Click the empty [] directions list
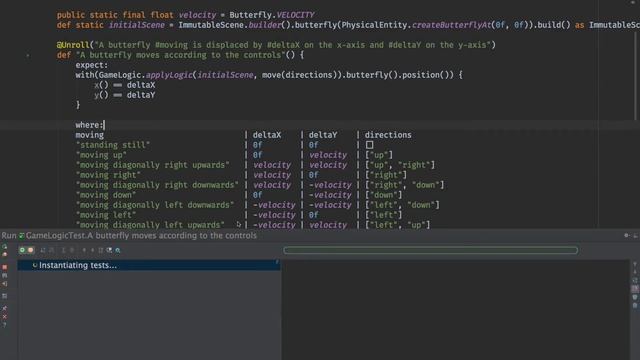The width and height of the screenshot is (640, 360). point(369,145)
